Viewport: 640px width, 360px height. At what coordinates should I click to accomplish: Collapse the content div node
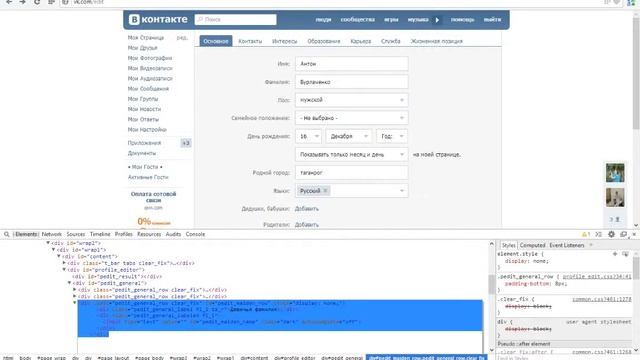pyautogui.click(x=59, y=256)
